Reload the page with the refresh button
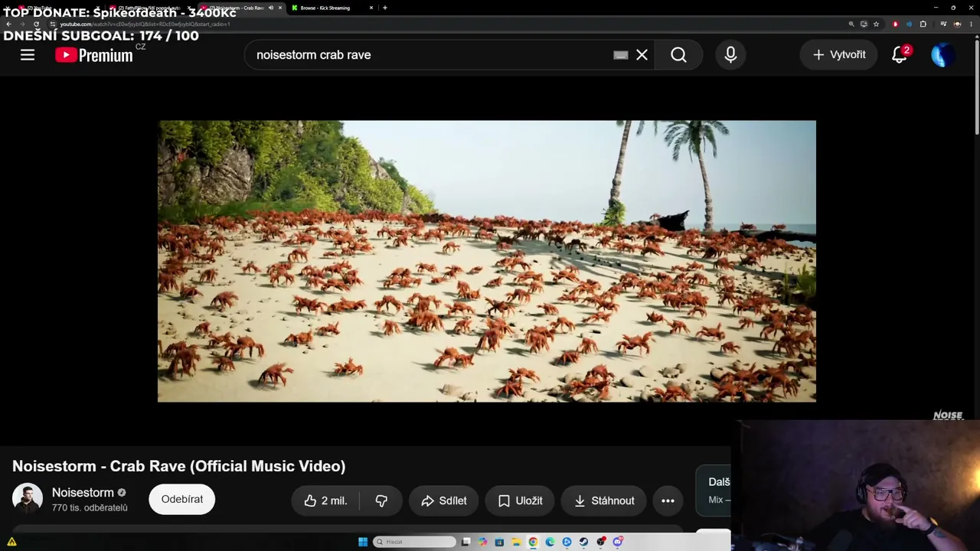The width and height of the screenshot is (980, 551). (36, 24)
